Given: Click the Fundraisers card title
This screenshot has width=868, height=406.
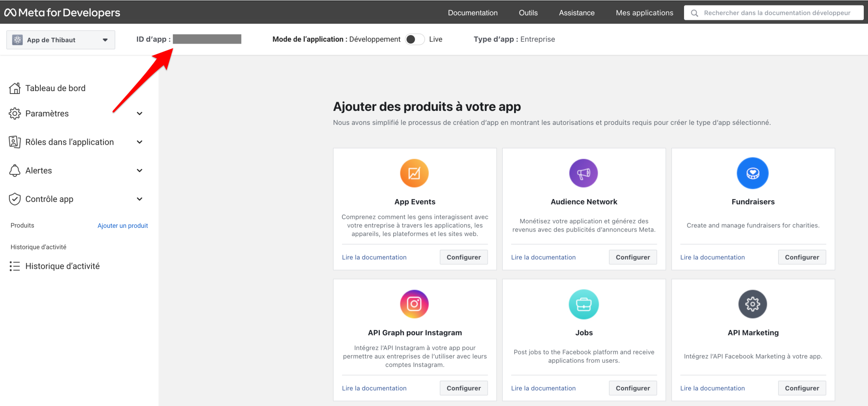Looking at the screenshot, I should click(x=753, y=202).
